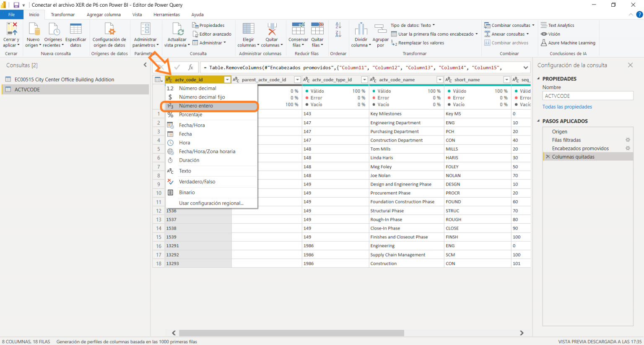Open the Elegir columnas tool
The width and height of the screenshot is (644, 345).
click(248, 34)
